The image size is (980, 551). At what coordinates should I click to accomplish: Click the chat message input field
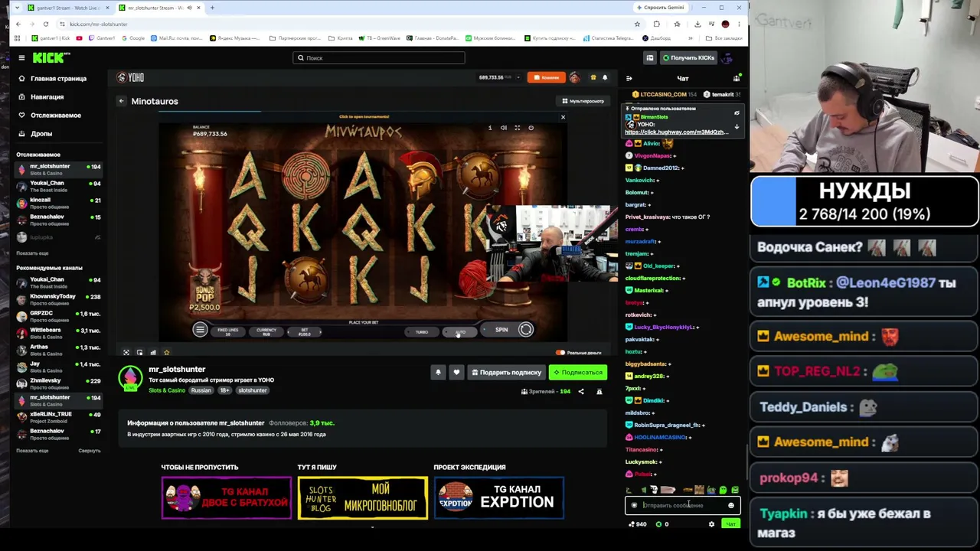[x=682, y=506]
